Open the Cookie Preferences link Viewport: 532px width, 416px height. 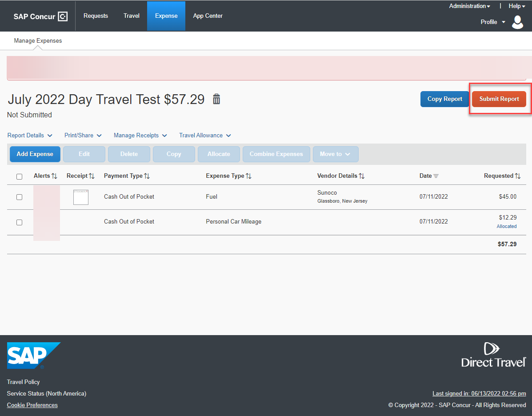[x=32, y=405]
